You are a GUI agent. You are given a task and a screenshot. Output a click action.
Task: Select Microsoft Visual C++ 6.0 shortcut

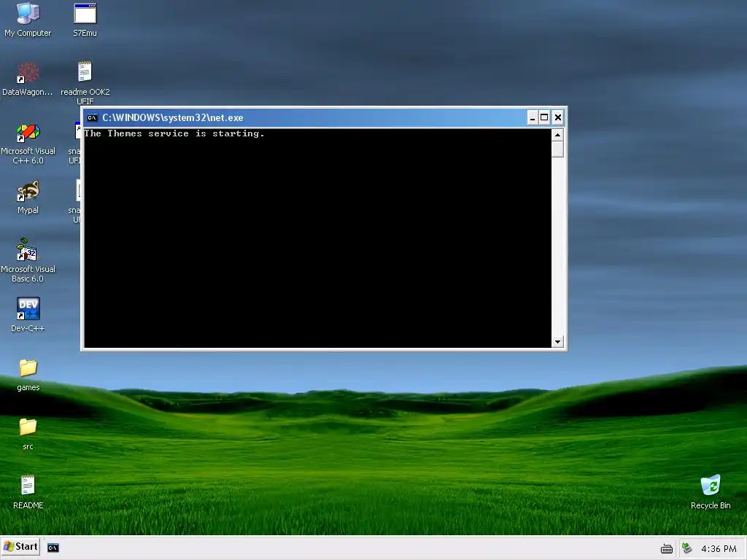tap(28, 144)
